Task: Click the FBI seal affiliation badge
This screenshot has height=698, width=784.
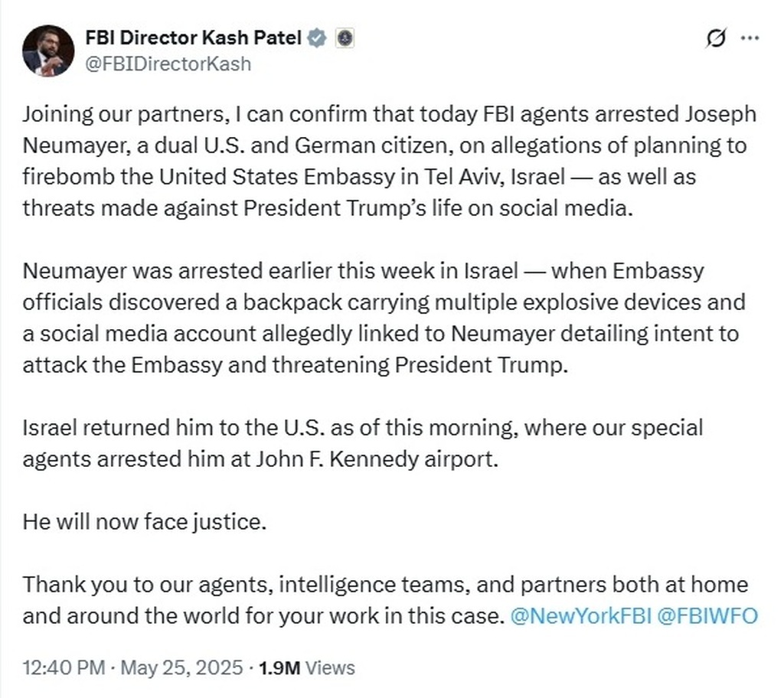Action: [x=344, y=38]
